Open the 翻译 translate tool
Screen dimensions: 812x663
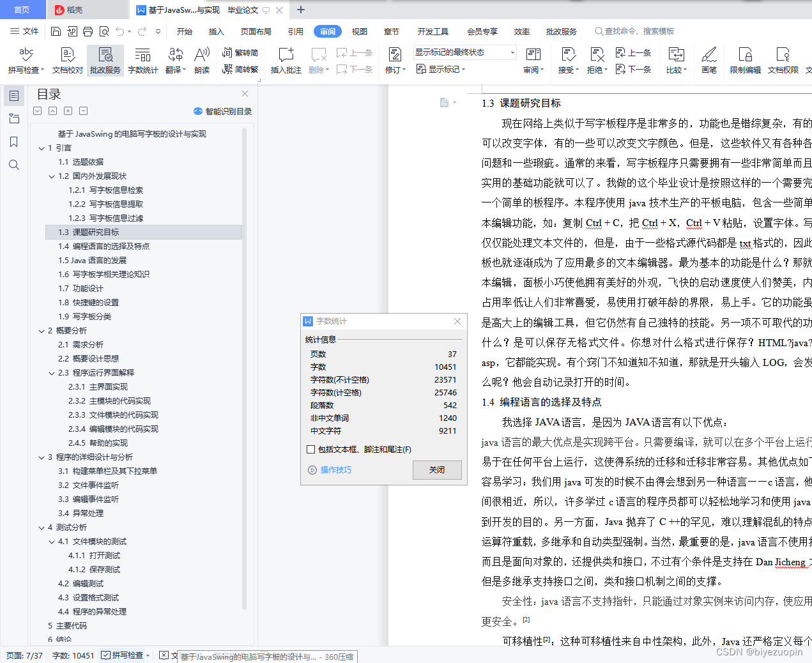[x=175, y=61]
